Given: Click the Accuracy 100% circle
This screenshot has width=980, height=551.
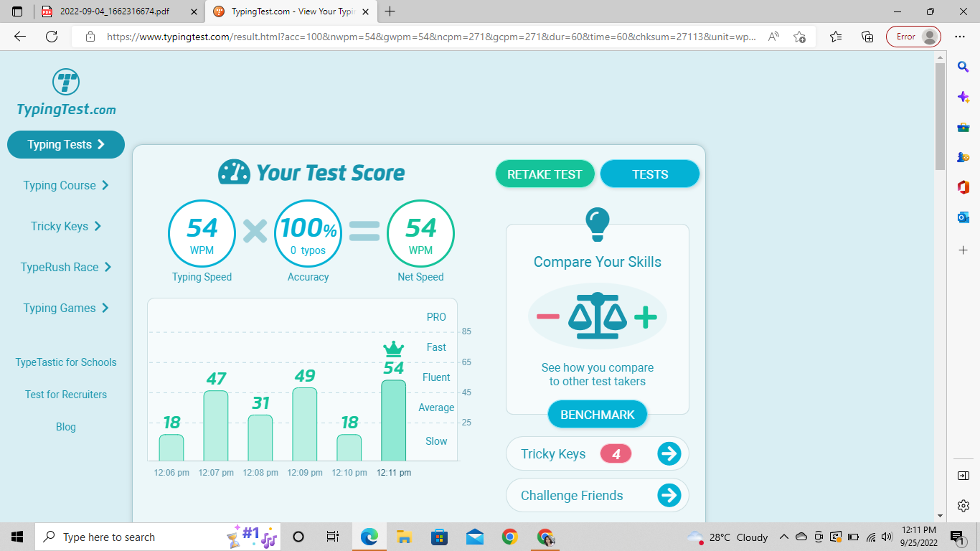Looking at the screenshot, I should pyautogui.click(x=308, y=233).
